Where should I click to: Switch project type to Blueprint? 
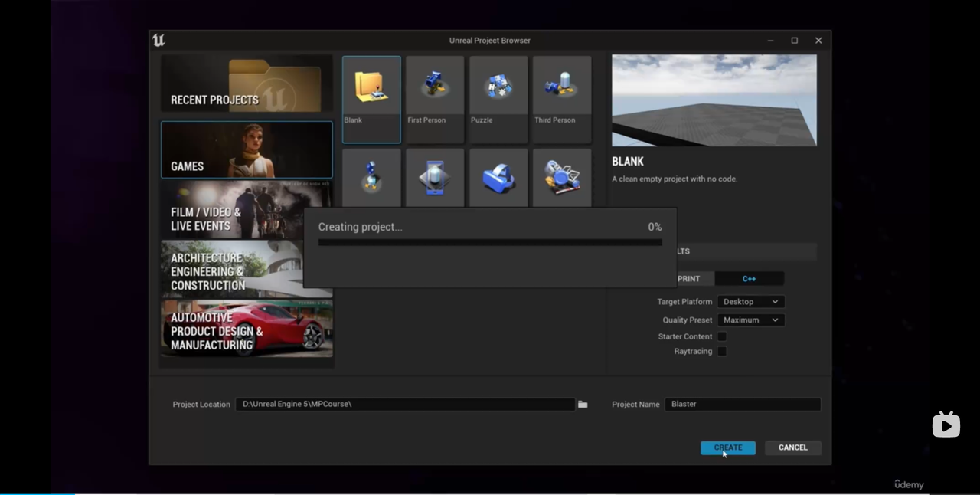pos(695,279)
